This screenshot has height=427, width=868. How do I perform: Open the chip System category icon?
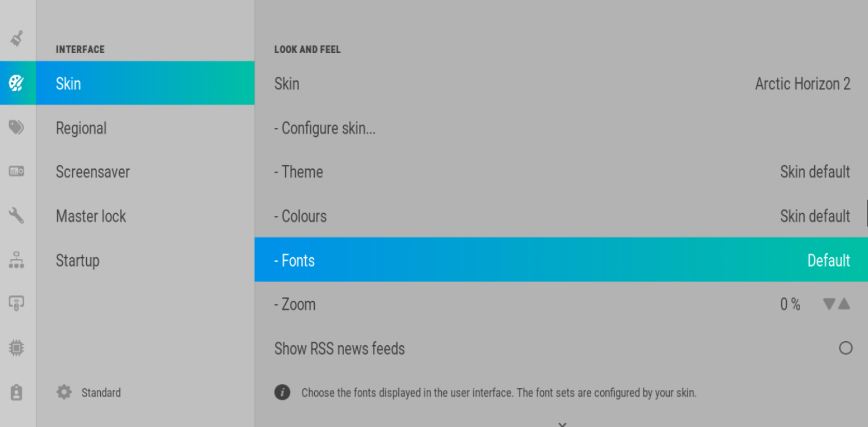click(x=17, y=348)
